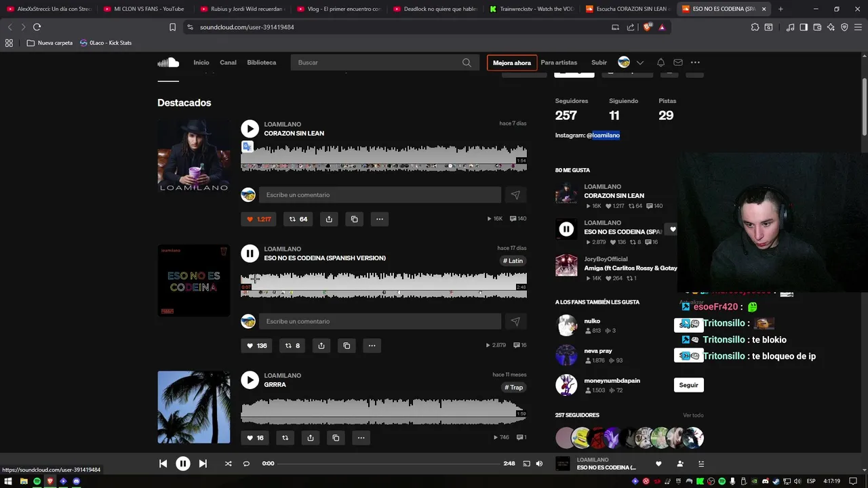The image size is (868, 488).
Task: Send comment on ESO NO ES CODEINA
Action: point(515,322)
